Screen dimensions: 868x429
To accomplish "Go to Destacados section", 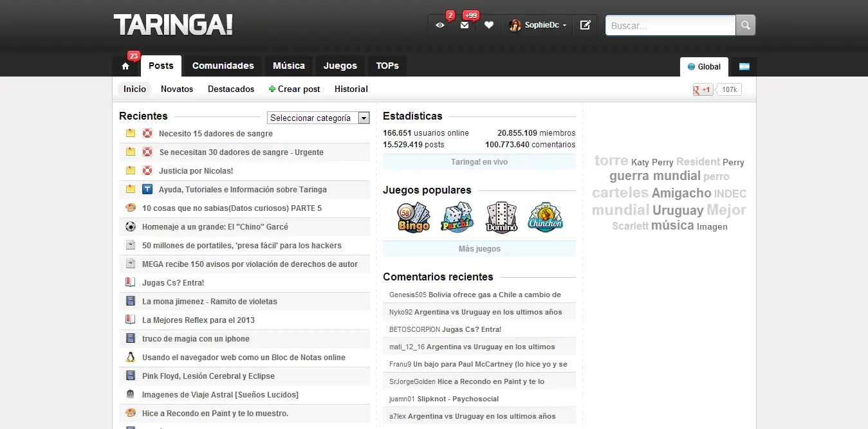I will pyautogui.click(x=231, y=89).
